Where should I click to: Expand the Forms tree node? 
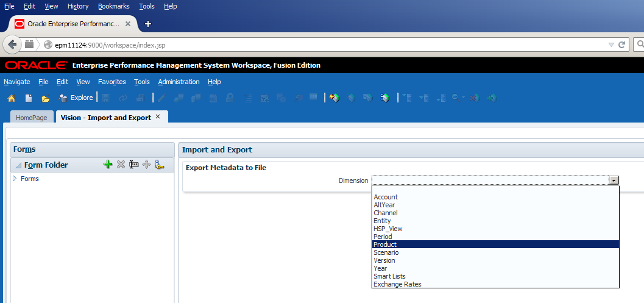15,179
